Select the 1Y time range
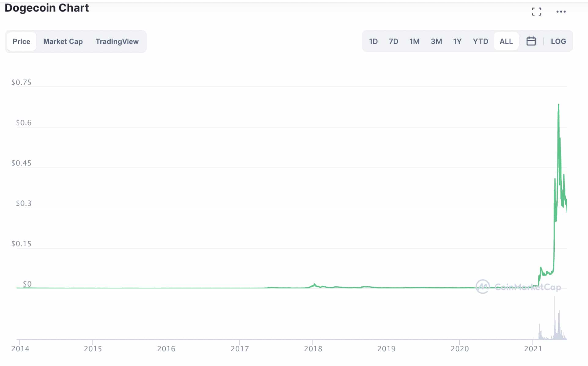 457,41
